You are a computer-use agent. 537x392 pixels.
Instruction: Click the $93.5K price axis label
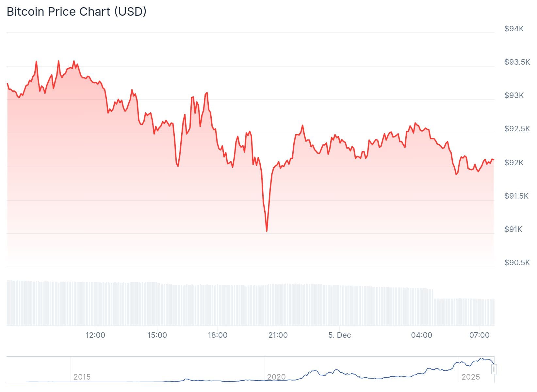[x=517, y=62]
